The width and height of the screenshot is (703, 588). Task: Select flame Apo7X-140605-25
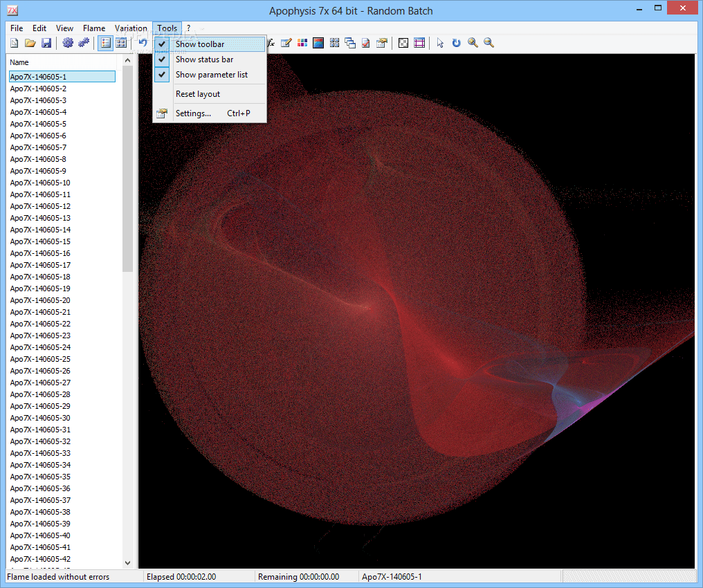[x=40, y=359]
